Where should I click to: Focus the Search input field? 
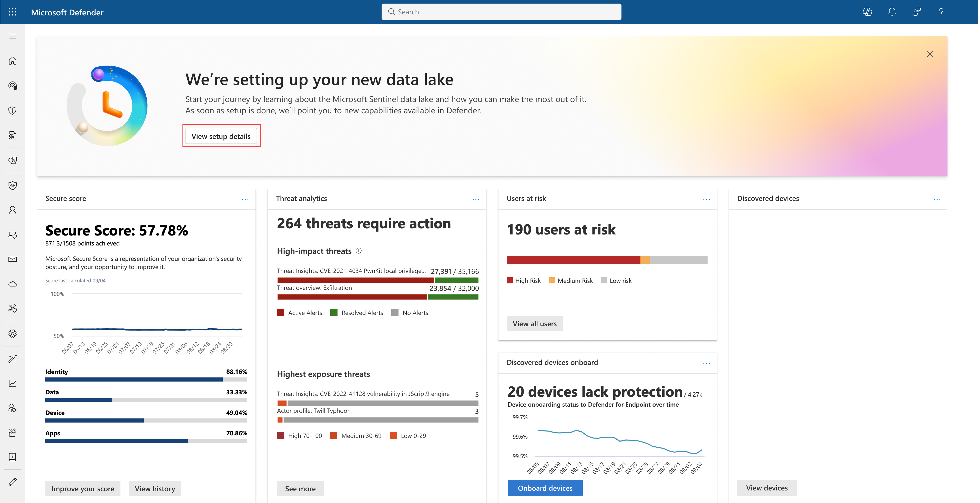502,12
